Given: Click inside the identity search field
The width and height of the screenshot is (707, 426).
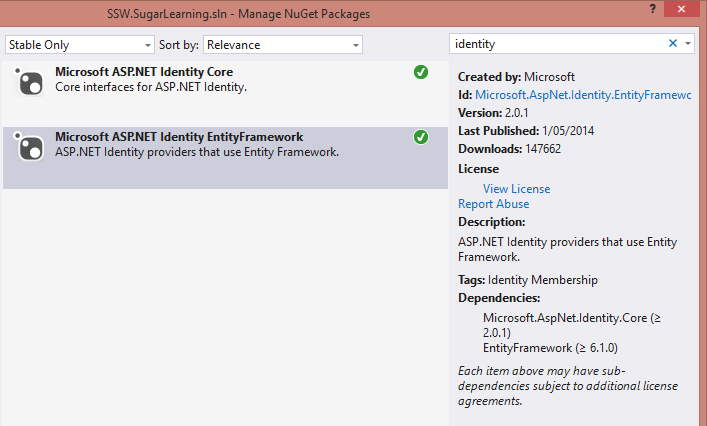Looking at the screenshot, I should pyautogui.click(x=555, y=44).
